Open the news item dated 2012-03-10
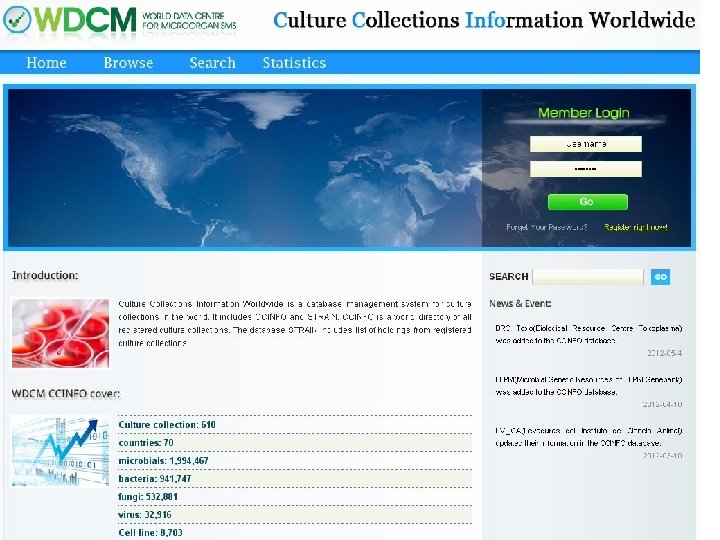This screenshot has width=720, height=540. point(589,437)
